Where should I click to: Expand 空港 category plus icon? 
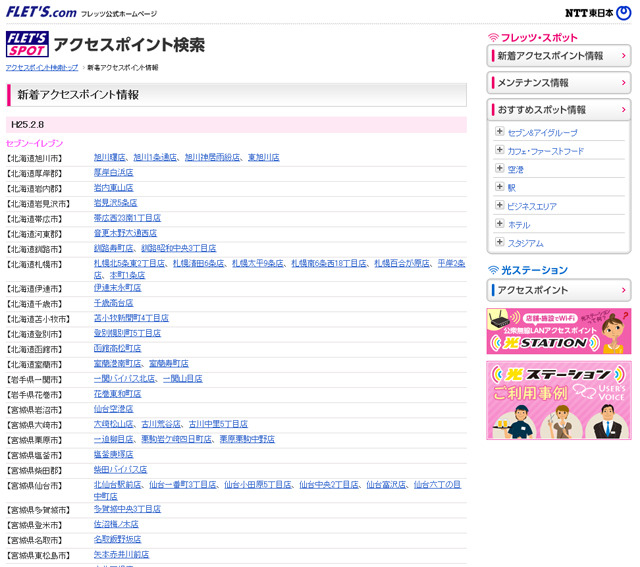pyautogui.click(x=500, y=168)
